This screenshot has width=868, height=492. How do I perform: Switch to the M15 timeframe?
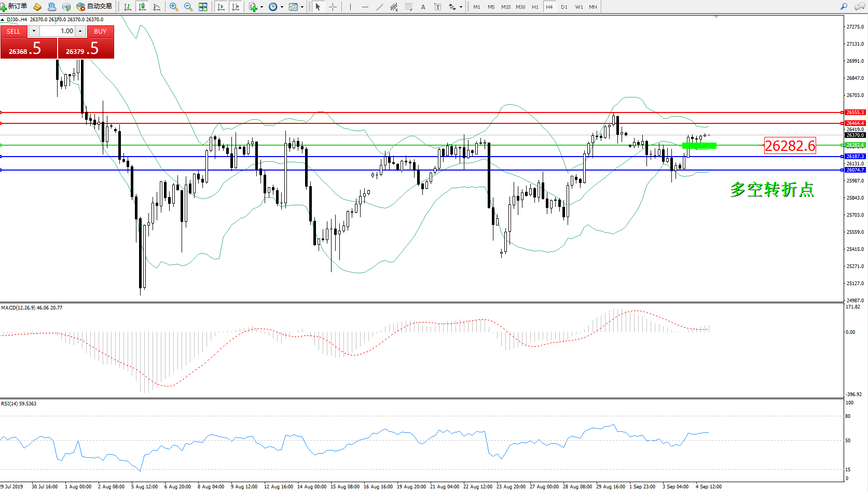[x=505, y=7]
